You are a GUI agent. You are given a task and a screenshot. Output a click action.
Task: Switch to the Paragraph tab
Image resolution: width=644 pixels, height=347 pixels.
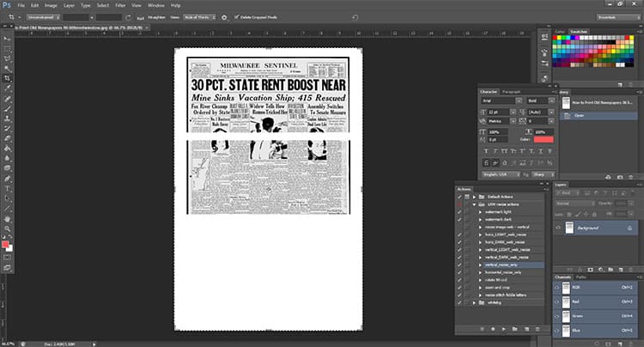(512, 92)
